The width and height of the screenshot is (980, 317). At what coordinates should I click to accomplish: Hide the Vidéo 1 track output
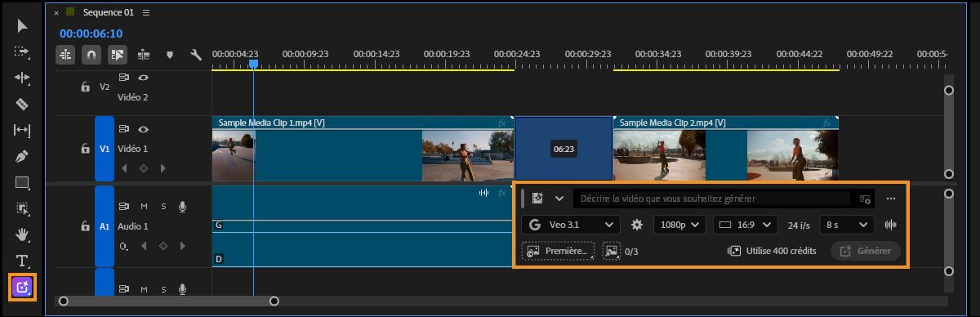[x=144, y=129]
